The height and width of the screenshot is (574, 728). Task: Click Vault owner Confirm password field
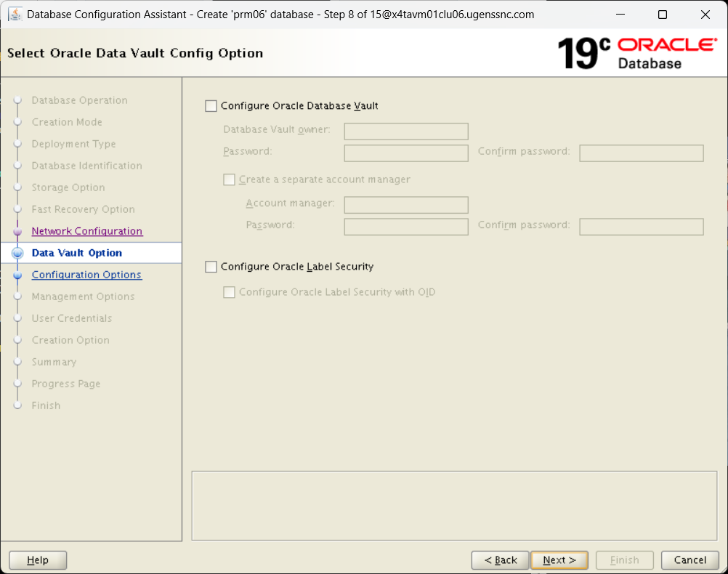642,153
